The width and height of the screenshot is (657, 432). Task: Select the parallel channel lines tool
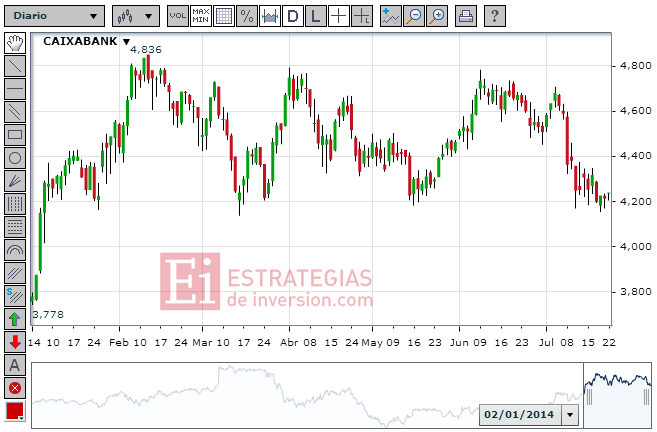[15, 112]
